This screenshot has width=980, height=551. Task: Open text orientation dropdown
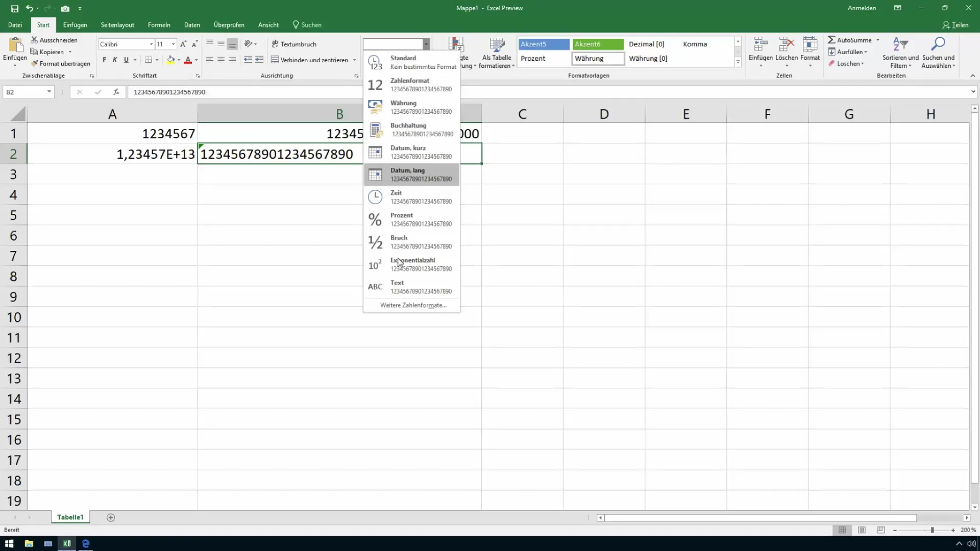point(251,44)
